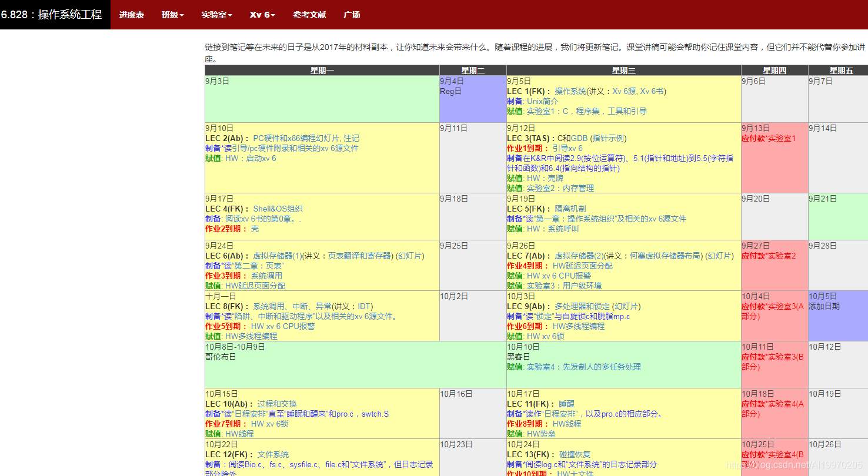The height and width of the screenshot is (476, 868).
Task: Open HW延迟页面分配 assigned on 9月24日
Action: tap(255, 286)
